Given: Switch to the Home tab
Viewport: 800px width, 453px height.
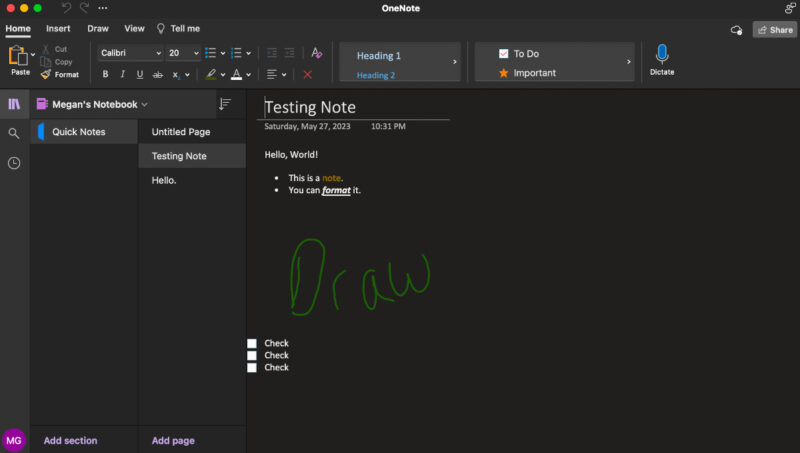Looking at the screenshot, I should (18, 29).
